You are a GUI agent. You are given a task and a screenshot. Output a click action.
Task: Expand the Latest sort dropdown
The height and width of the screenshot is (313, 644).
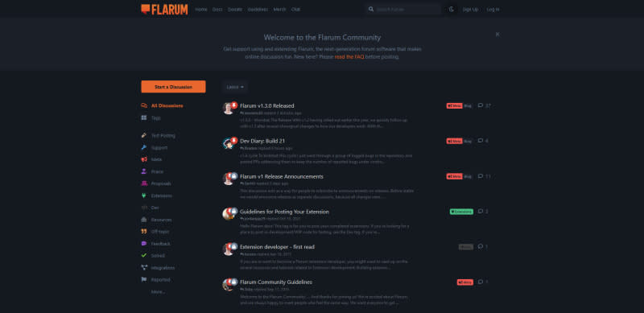coord(235,87)
